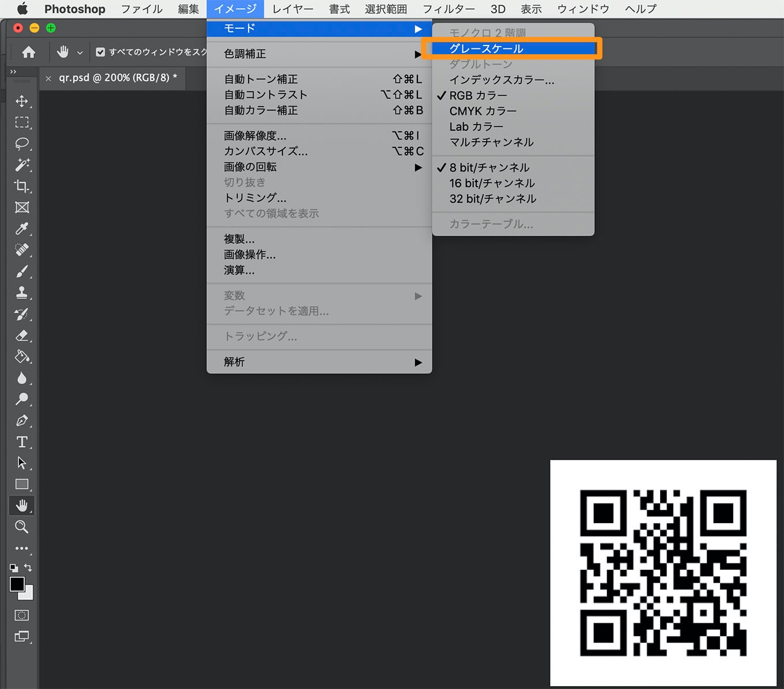Select RGB カラー mode
784x689 pixels.
click(x=513, y=96)
